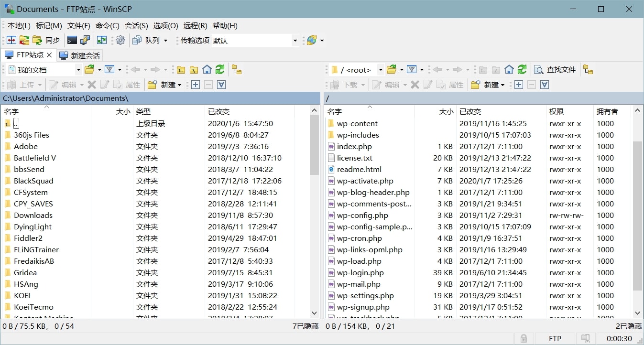The image size is (644, 345).
Task: Refresh the remote directory listing
Action: pyautogui.click(x=522, y=70)
